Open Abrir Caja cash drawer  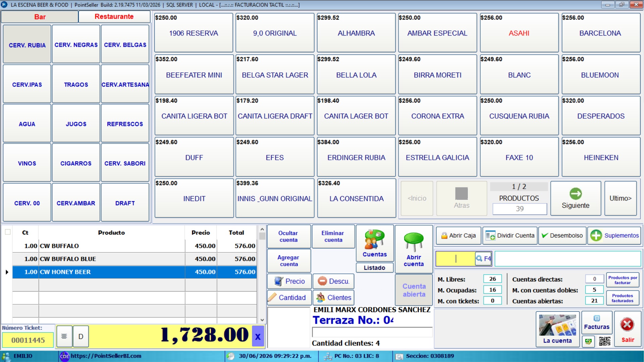point(459,236)
